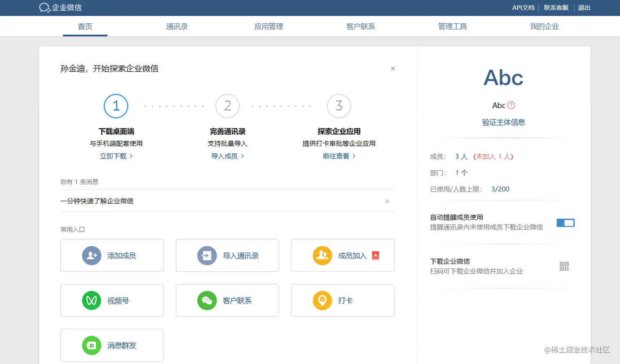
Task: Click the 前往查看 link
Action: 336,156
